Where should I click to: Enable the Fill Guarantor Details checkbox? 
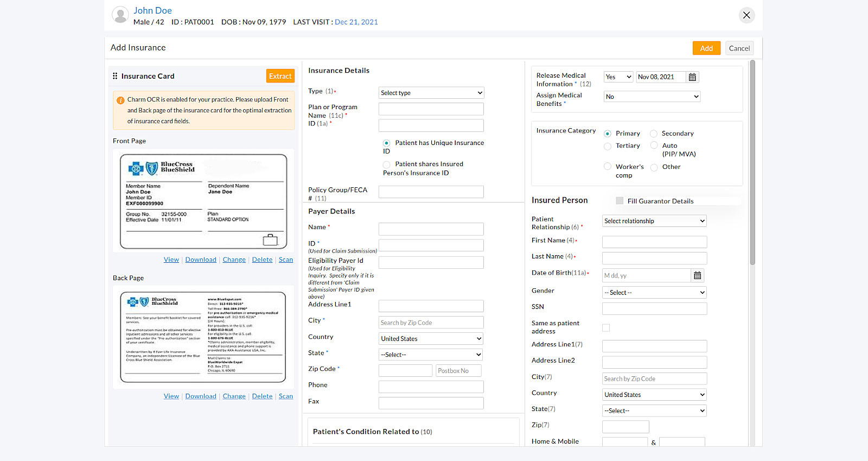click(x=620, y=201)
